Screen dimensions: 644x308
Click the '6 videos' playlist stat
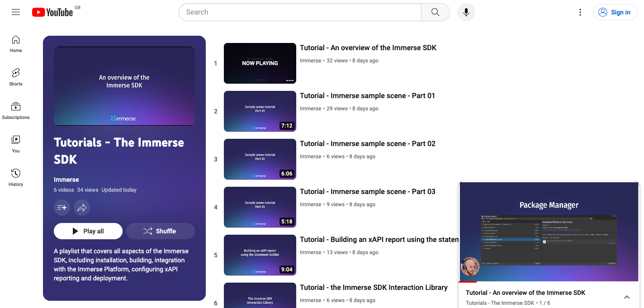tap(64, 190)
